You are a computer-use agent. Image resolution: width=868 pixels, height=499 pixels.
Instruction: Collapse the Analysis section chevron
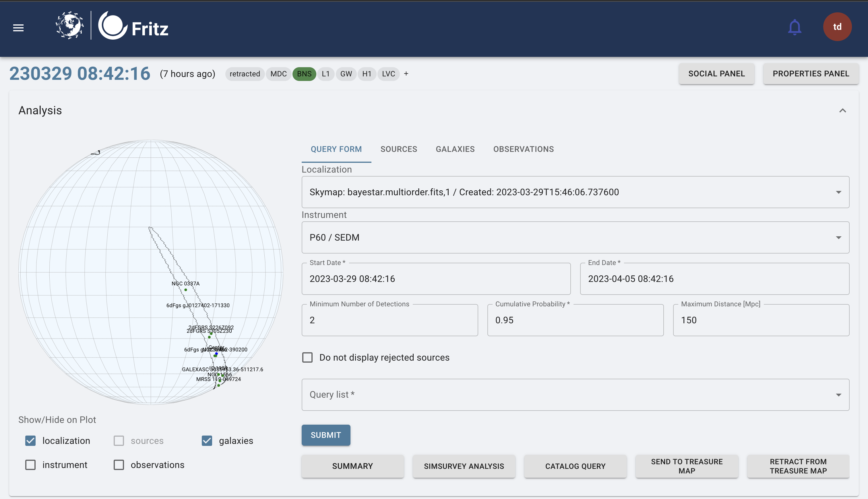[x=842, y=110]
